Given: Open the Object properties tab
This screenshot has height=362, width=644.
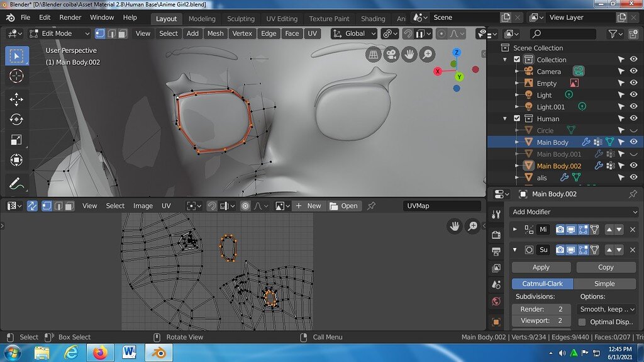Looking at the screenshot, I should point(496,322).
